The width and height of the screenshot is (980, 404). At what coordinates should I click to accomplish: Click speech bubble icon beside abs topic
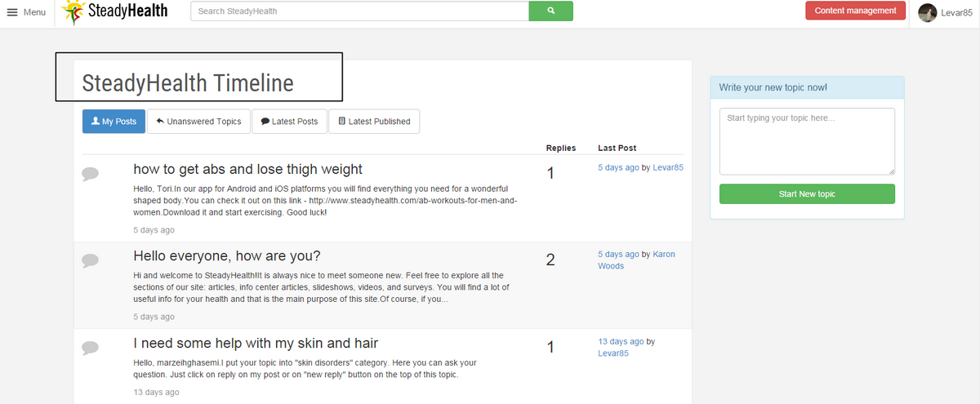pos(91,174)
